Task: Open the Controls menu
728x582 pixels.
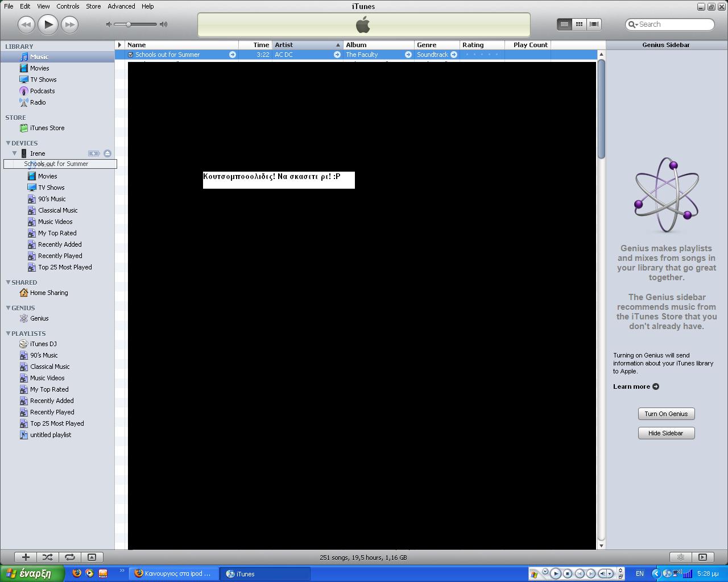Action: point(68,6)
